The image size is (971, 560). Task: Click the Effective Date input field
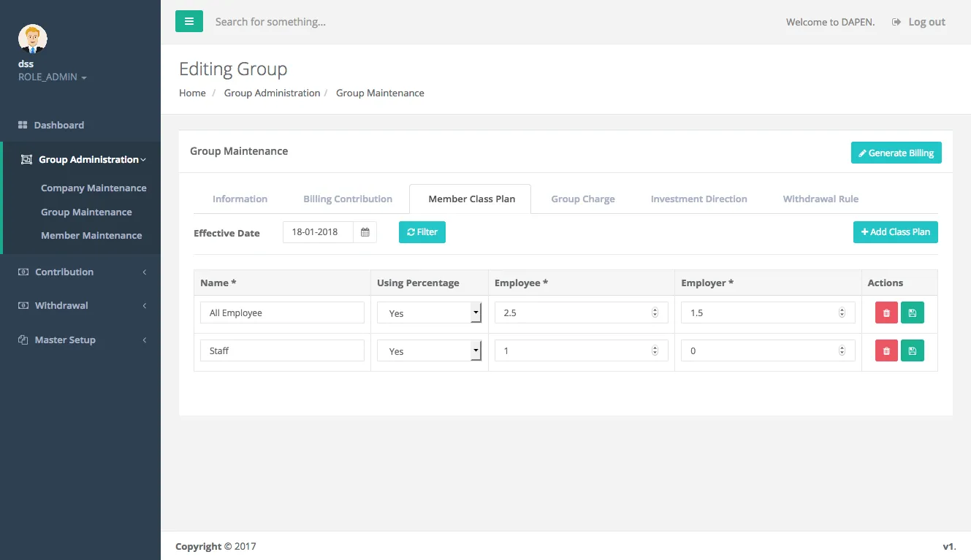318,232
